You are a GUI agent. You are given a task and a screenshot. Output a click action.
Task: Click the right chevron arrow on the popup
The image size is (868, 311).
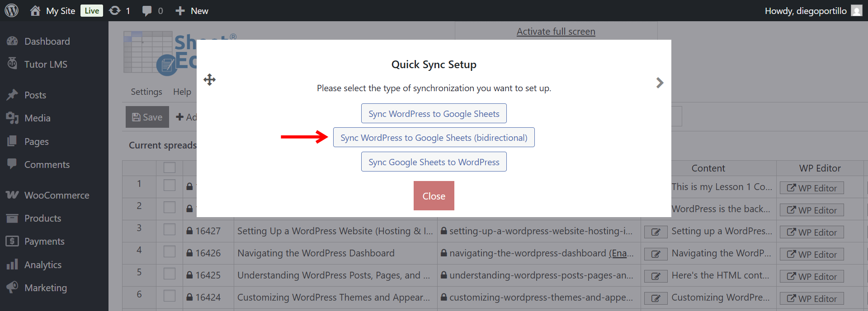660,83
